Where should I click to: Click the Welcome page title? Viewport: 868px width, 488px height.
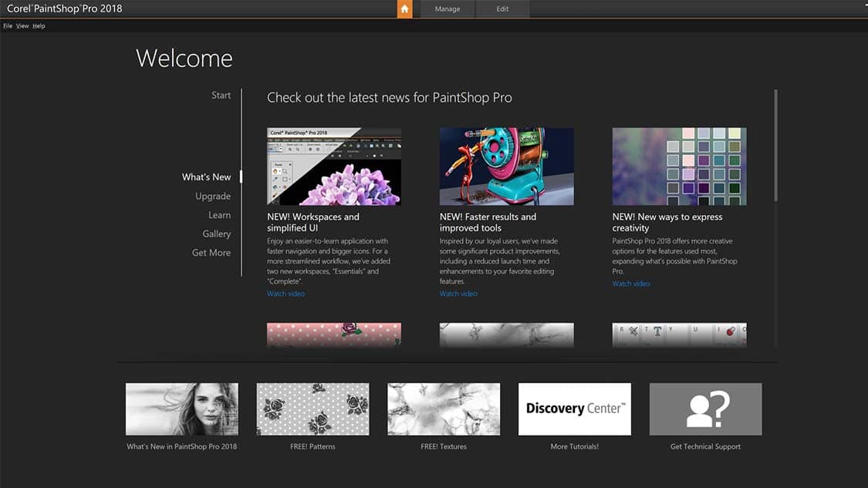(184, 59)
